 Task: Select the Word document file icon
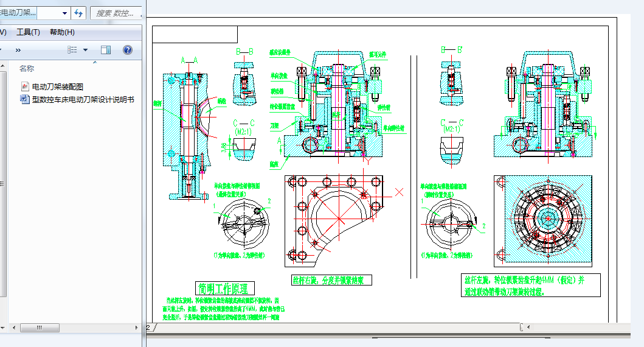click(x=24, y=99)
